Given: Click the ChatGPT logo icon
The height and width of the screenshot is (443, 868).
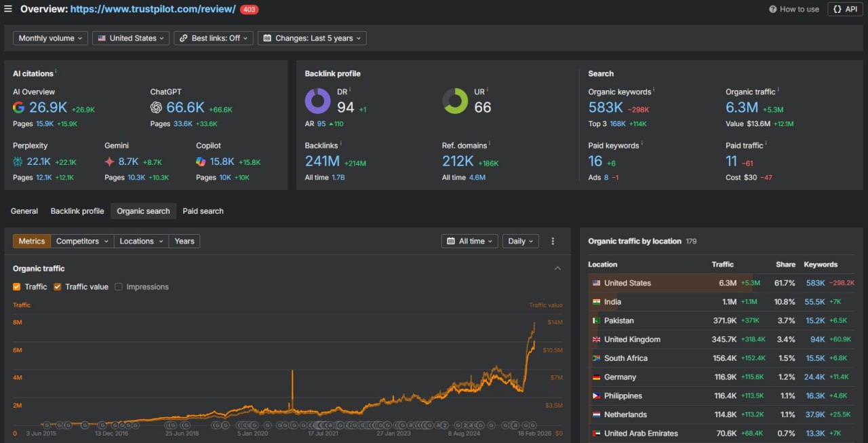Looking at the screenshot, I should [x=157, y=107].
